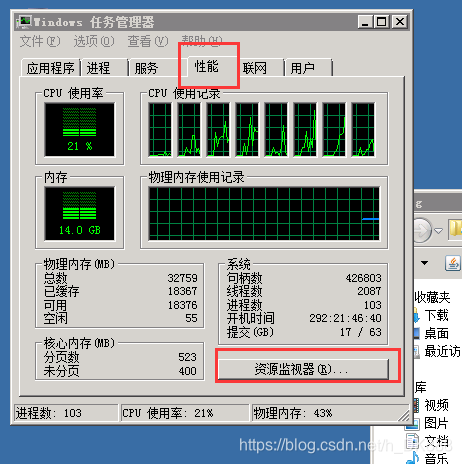Click the 音乐 music note icon in Explorer sidebar
This screenshot has width=462, height=464.
(413, 458)
